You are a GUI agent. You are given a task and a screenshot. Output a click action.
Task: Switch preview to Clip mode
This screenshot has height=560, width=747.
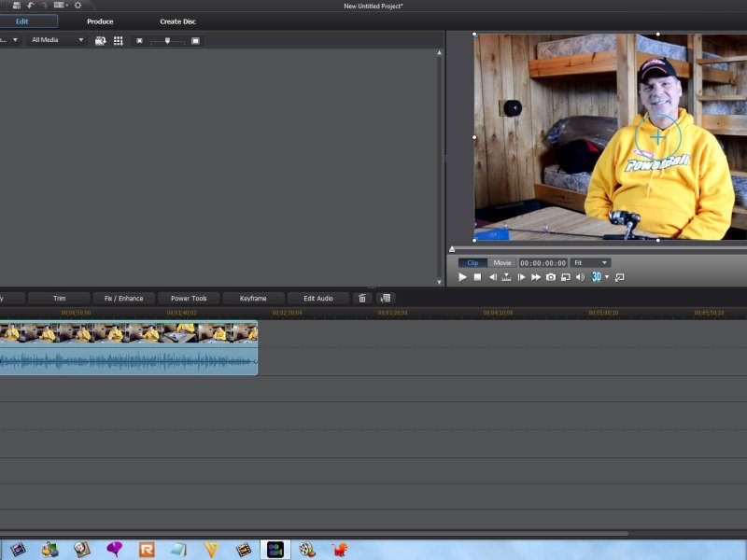(x=472, y=263)
